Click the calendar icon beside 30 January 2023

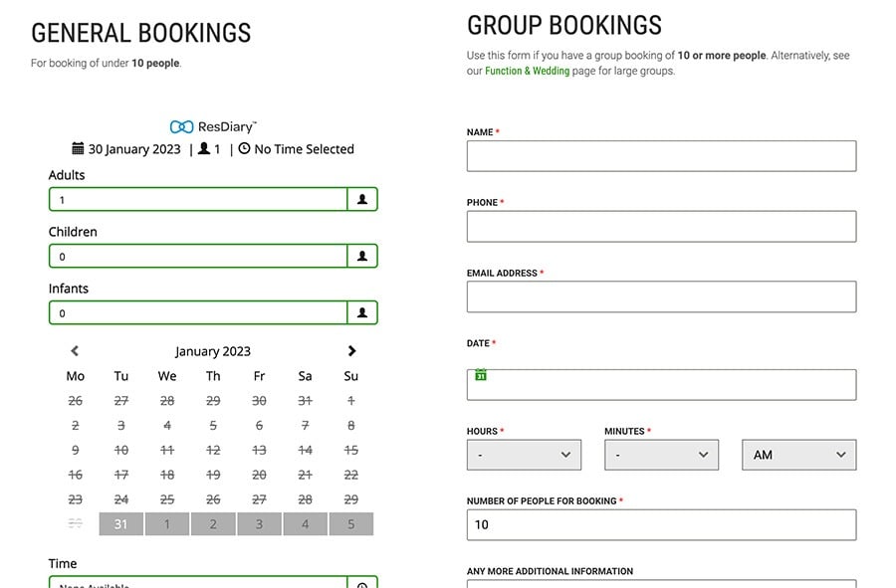coord(78,148)
